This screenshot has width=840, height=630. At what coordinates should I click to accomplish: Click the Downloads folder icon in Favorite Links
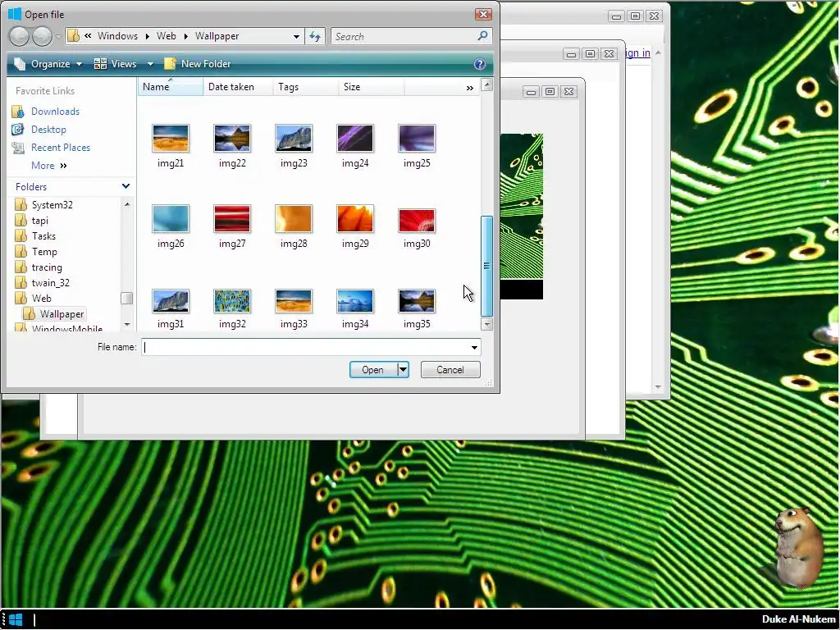[18, 112]
